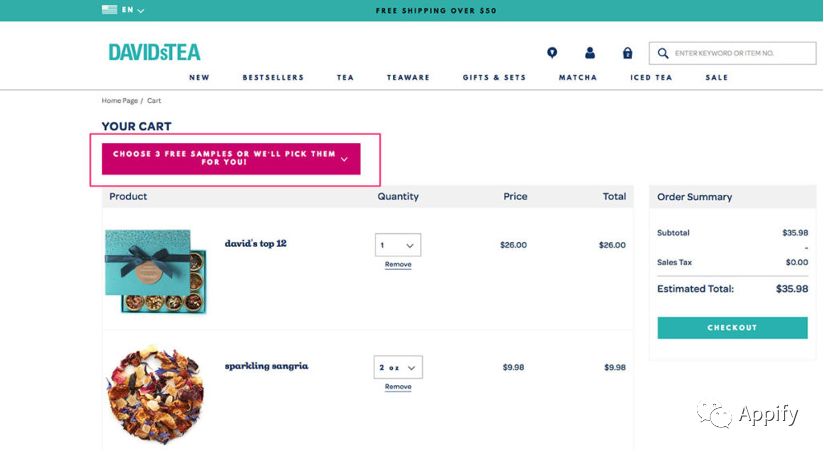Click the store locator pin icon
The width and height of the screenshot is (824, 452).
[x=552, y=53]
